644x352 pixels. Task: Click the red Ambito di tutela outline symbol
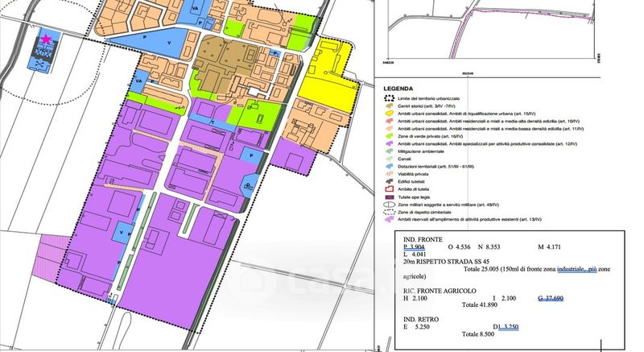[388, 189]
